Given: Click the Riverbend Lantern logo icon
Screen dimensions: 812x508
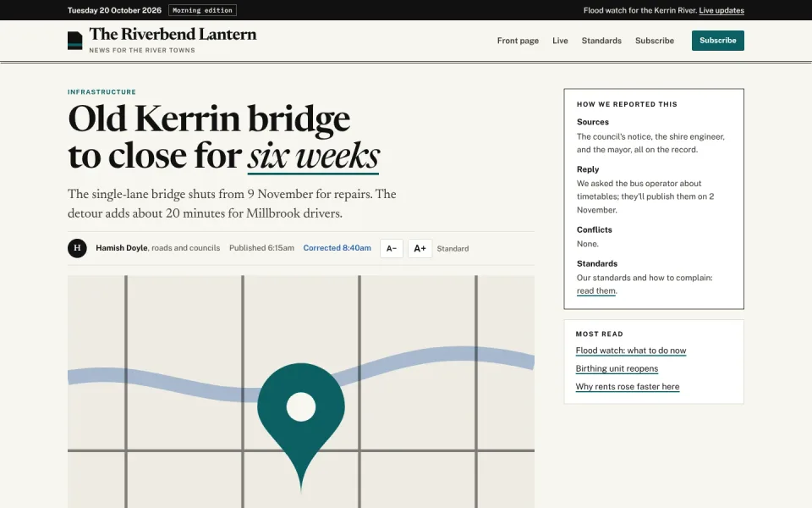Looking at the screenshot, I should point(75,41).
